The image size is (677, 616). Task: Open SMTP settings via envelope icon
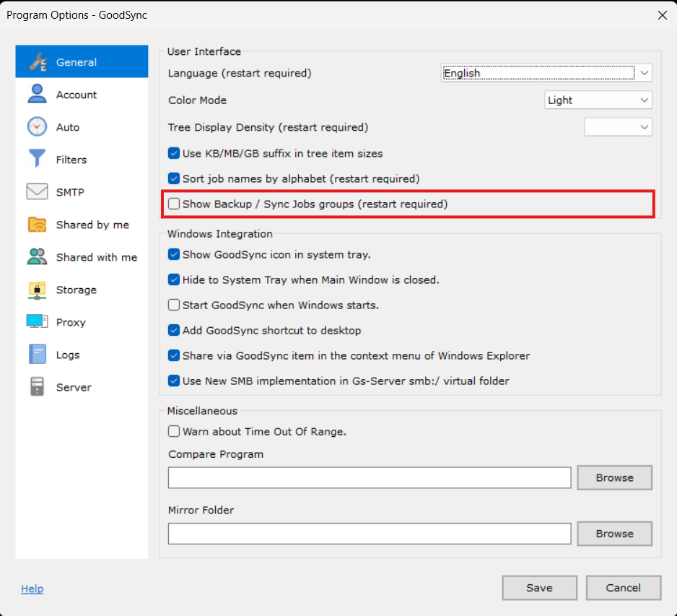coord(36,191)
